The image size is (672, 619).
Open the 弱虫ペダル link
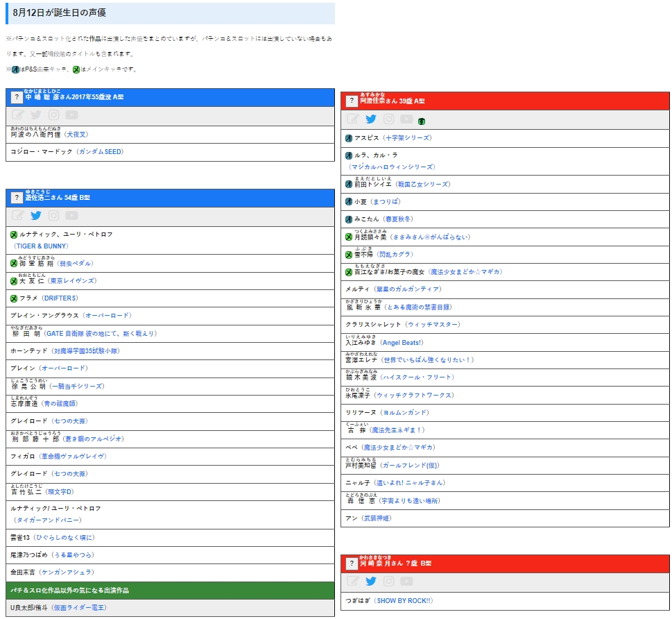(76, 264)
